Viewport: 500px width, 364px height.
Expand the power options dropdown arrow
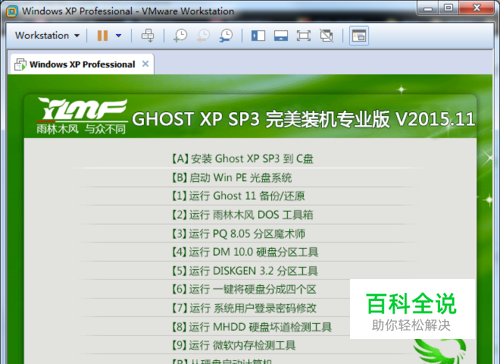click(x=118, y=35)
